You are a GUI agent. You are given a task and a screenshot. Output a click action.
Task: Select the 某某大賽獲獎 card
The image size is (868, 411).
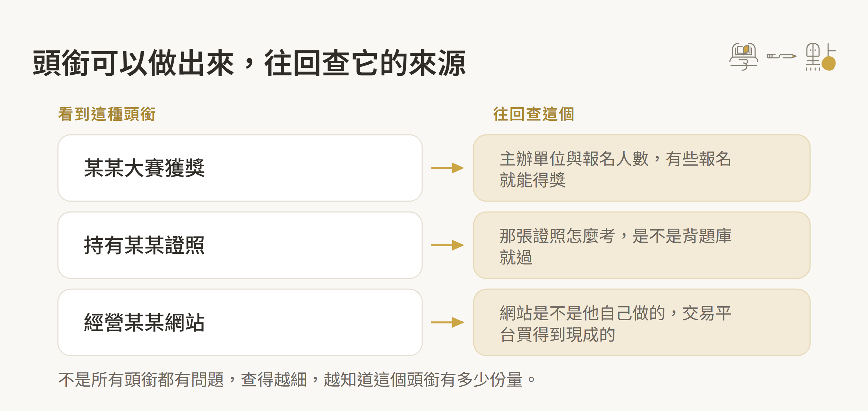click(240, 168)
